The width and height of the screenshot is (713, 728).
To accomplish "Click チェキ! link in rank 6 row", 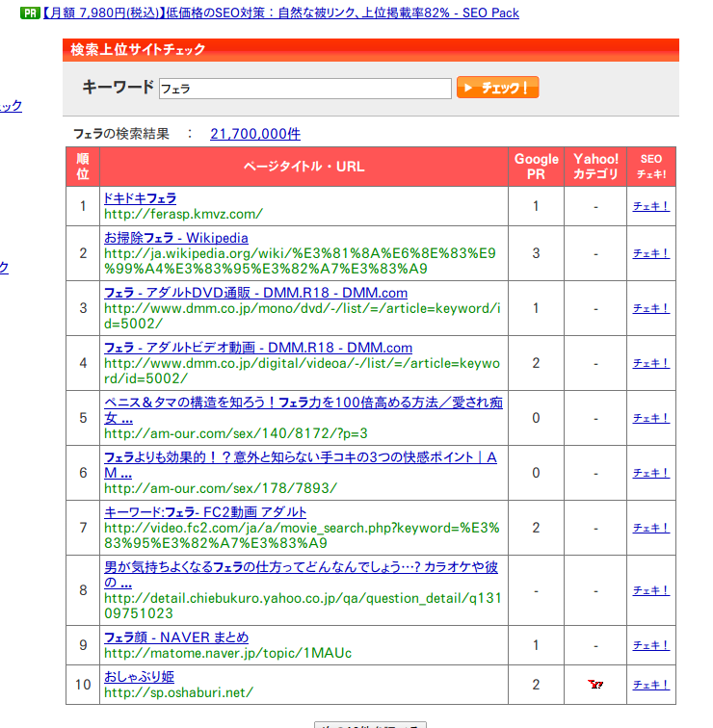I will [x=650, y=473].
